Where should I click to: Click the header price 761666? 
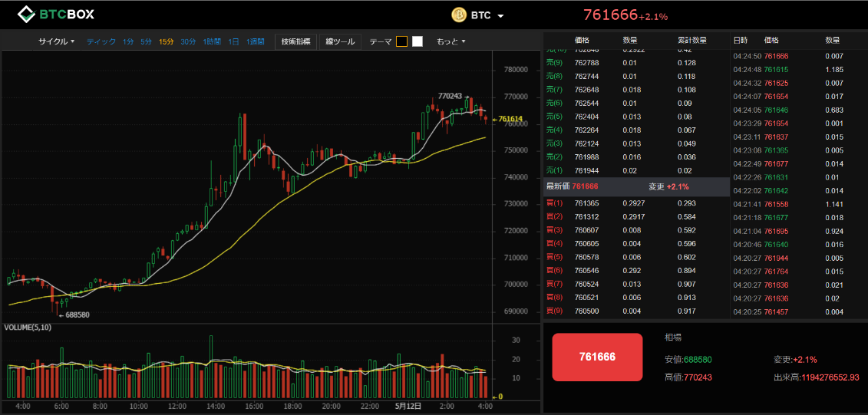(x=611, y=15)
